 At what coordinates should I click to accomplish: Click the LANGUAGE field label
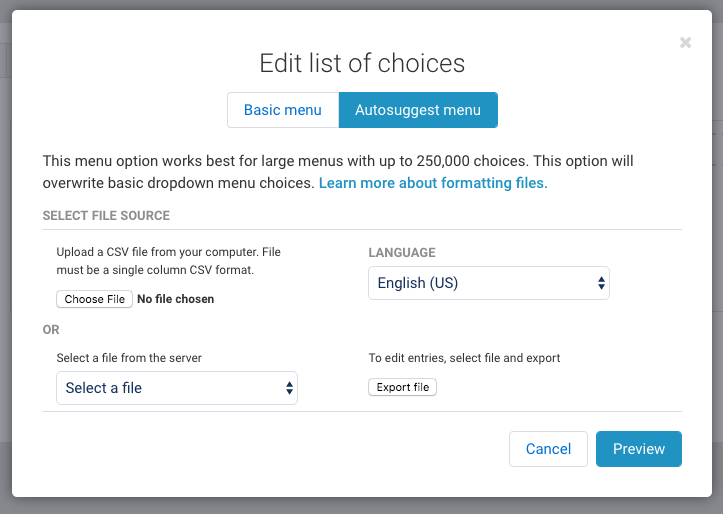[402, 253]
